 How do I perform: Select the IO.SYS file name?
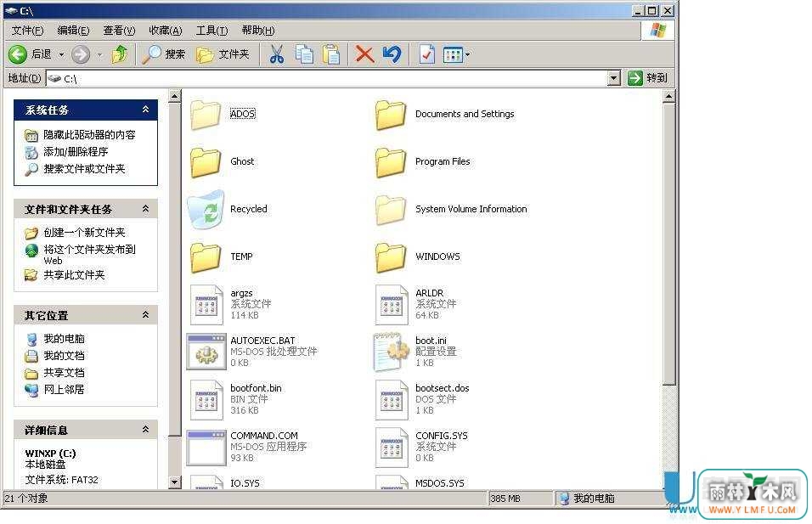tap(245, 483)
